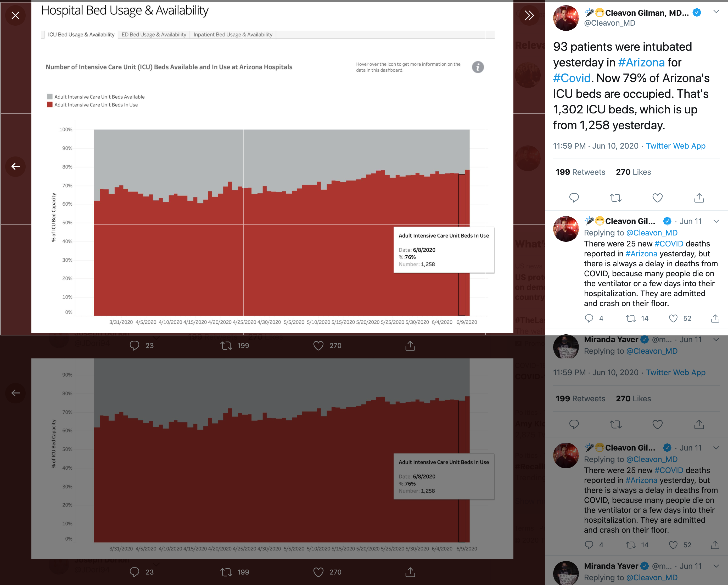728x585 pixels.
Task: Click the info icon on the dashboard
Action: [478, 67]
